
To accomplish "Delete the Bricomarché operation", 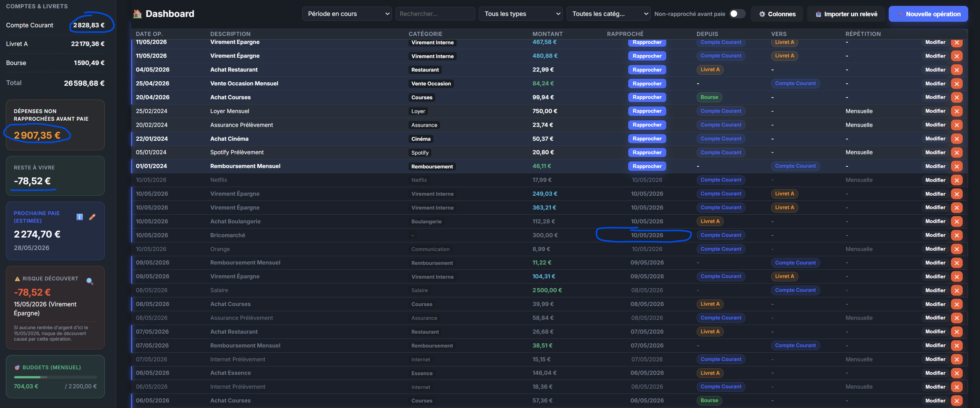I will (956, 235).
